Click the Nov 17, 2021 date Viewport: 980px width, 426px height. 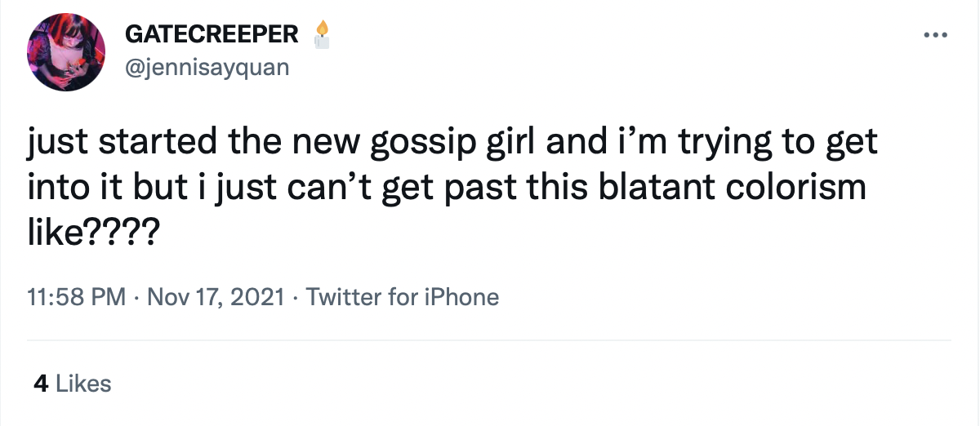(213, 297)
